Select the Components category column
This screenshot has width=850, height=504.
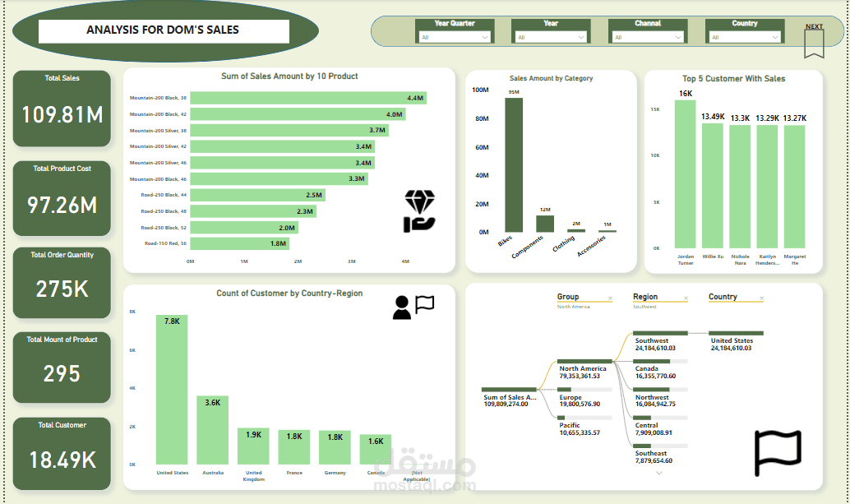[x=545, y=224]
